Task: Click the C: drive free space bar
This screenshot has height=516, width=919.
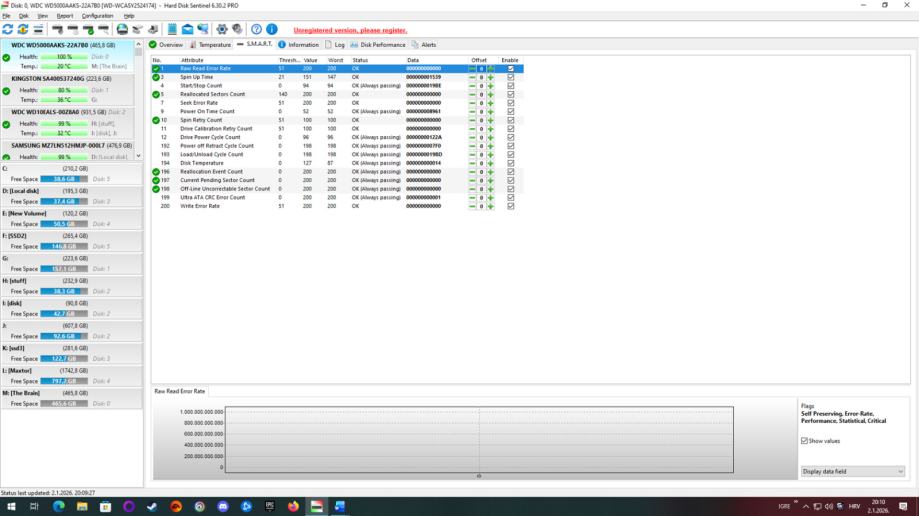Action: point(64,179)
